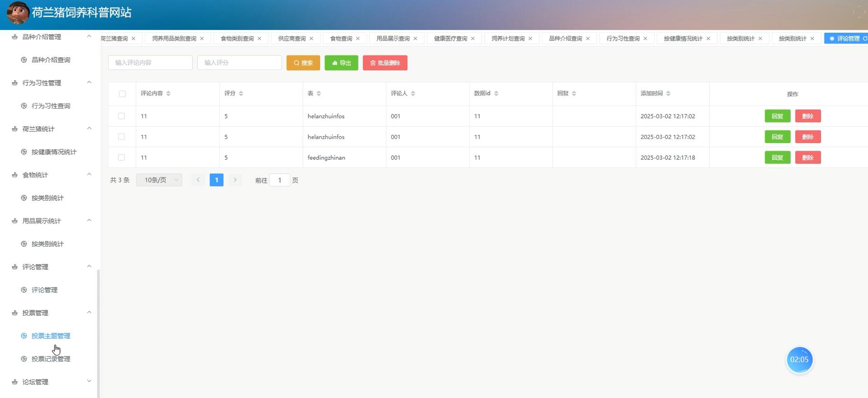Image resolution: width=868 pixels, height=398 pixels.
Task: Click 回复 for first helanzhuinfos row
Action: (x=777, y=116)
